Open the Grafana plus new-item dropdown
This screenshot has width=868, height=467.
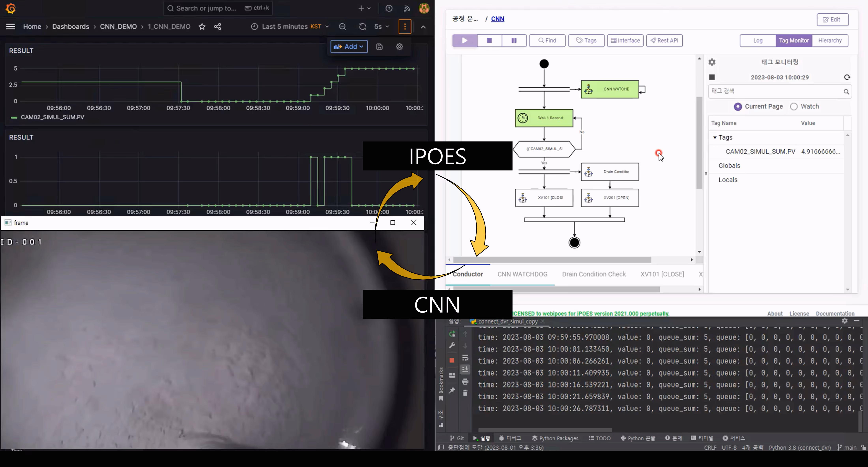pos(364,8)
